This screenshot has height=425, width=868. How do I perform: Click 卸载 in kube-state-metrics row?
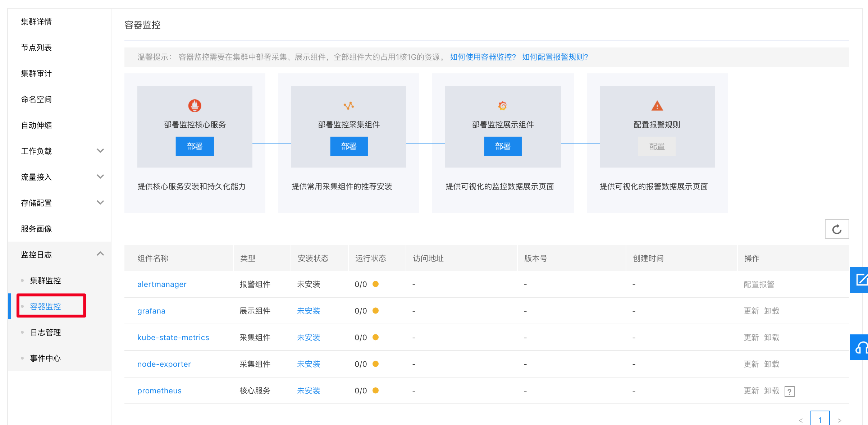[x=772, y=338]
